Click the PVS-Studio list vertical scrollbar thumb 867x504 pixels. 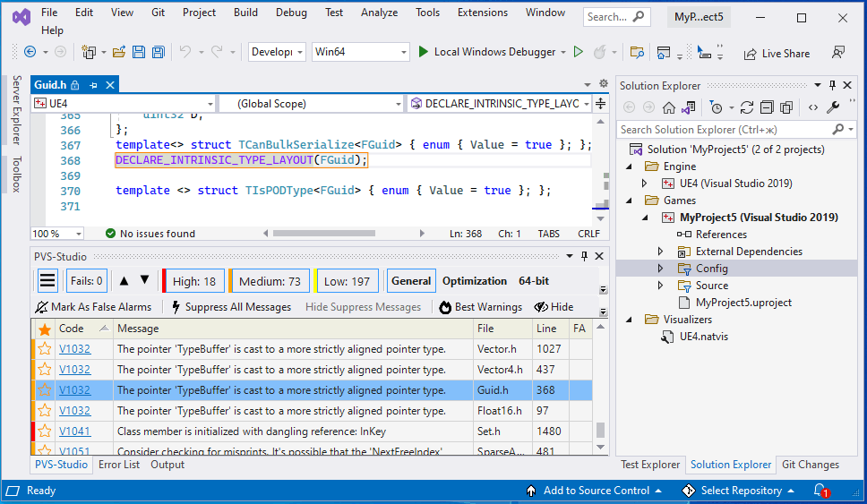pos(600,430)
